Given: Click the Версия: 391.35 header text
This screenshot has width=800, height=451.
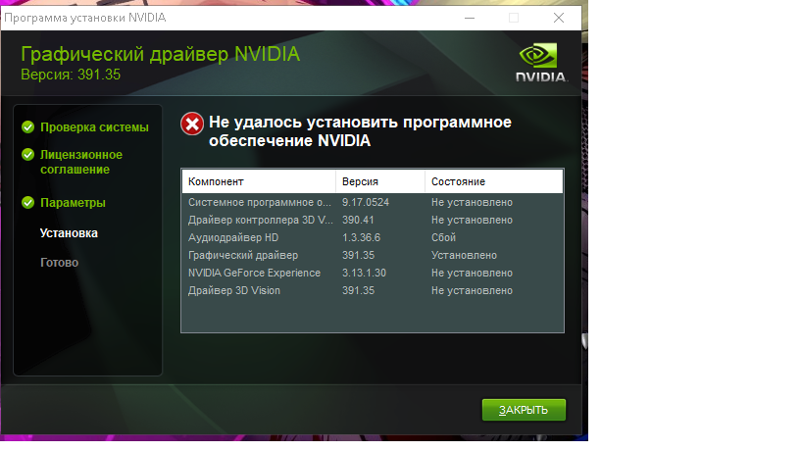Looking at the screenshot, I should (x=70, y=74).
